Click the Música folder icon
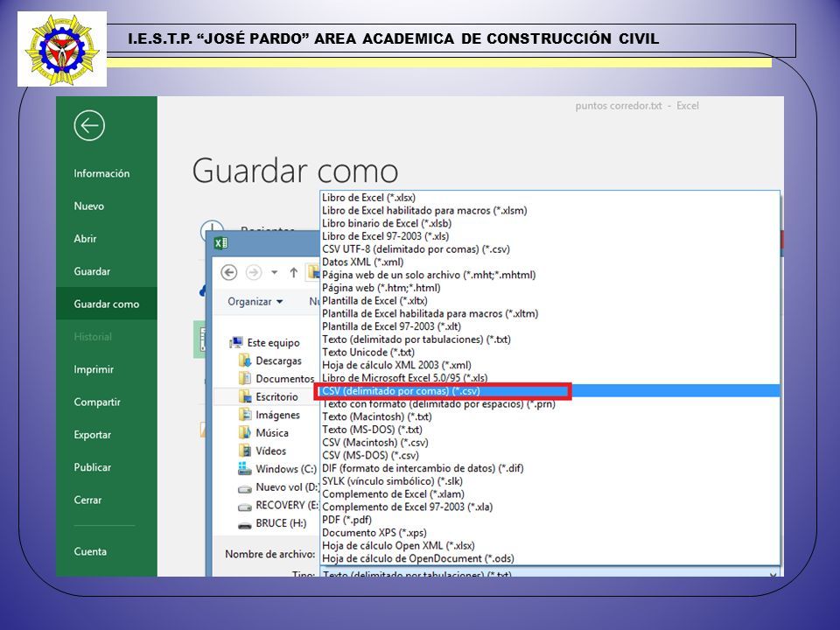The width and height of the screenshot is (840, 630). pyautogui.click(x=245, y=432)
